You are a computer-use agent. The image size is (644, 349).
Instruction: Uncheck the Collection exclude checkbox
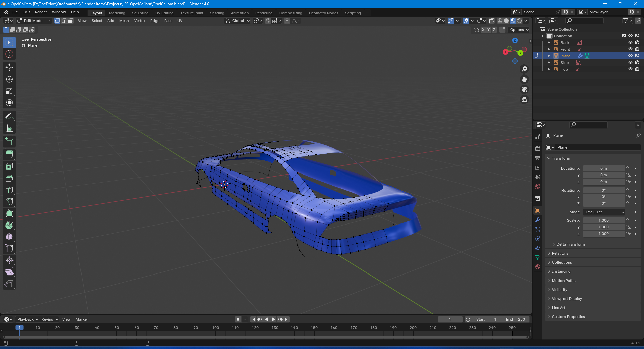pos(624,36)
